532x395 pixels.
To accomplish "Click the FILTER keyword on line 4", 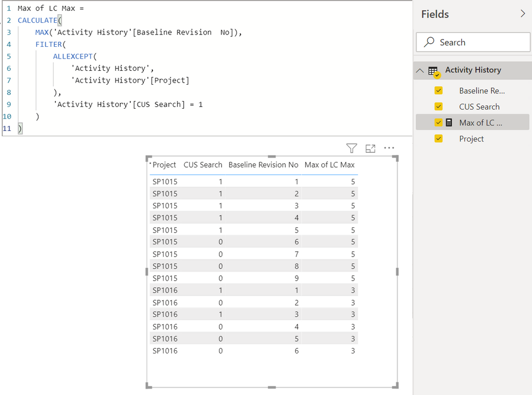I will pos(48,44).
